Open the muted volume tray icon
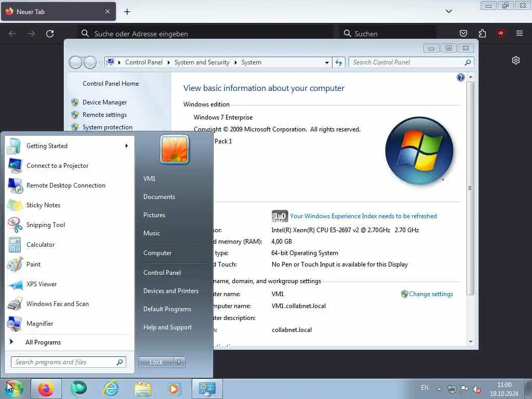Screen dimensions: 532x399 point(477,389)
